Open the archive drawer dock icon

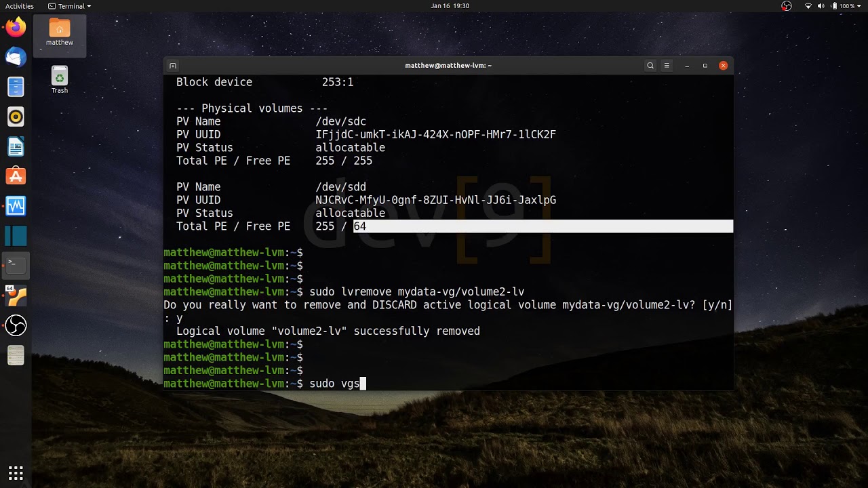pos(16,355)
